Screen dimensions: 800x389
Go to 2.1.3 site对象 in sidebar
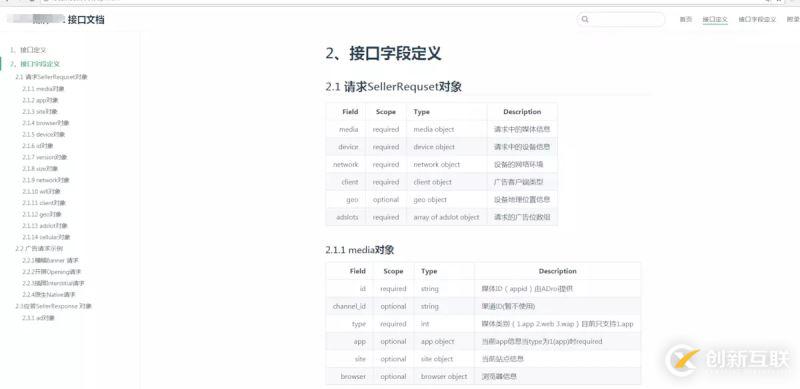click(x=40, y=111)
